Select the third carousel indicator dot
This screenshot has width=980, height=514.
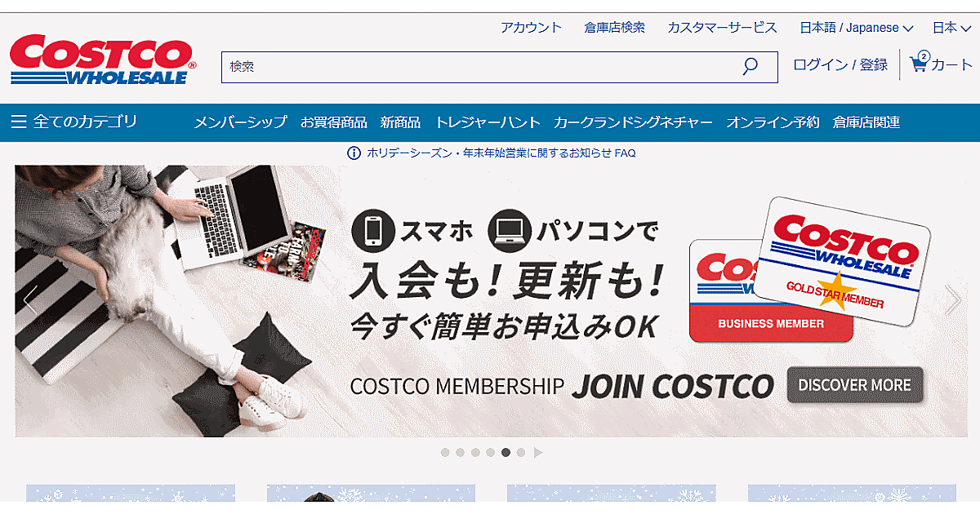click(x=475, y=452)
